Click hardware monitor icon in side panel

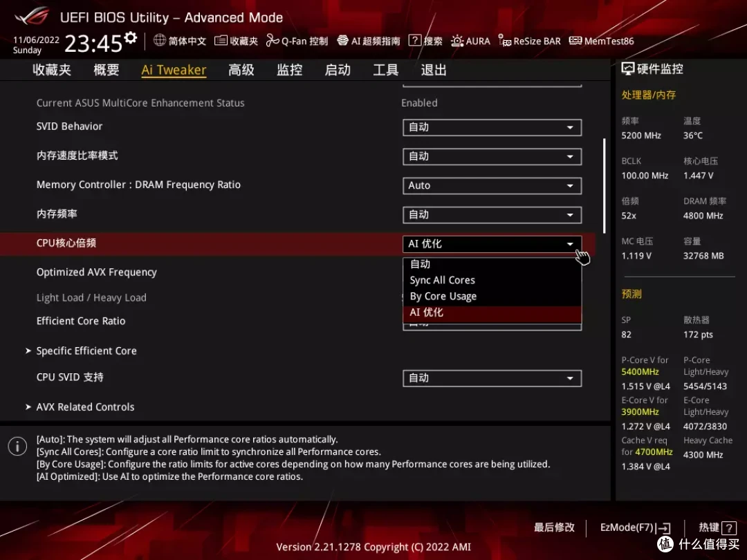[x=628, y=69]
